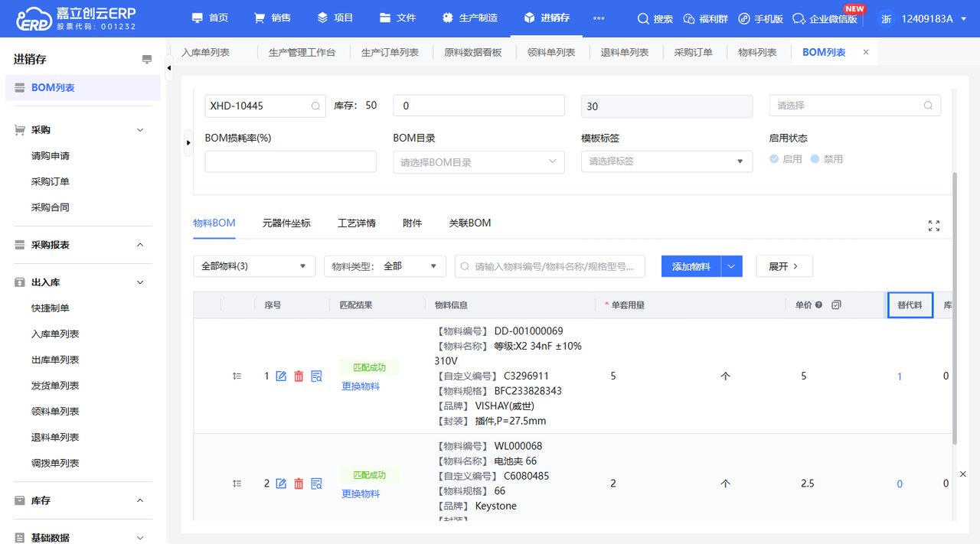Open the 添加物料 dropdown arrow

click(732, 266)
